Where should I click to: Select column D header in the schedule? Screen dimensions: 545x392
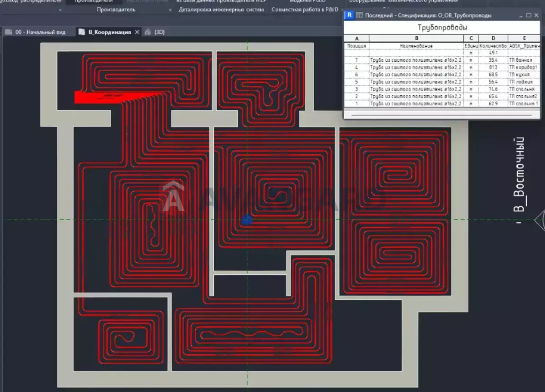493,39
